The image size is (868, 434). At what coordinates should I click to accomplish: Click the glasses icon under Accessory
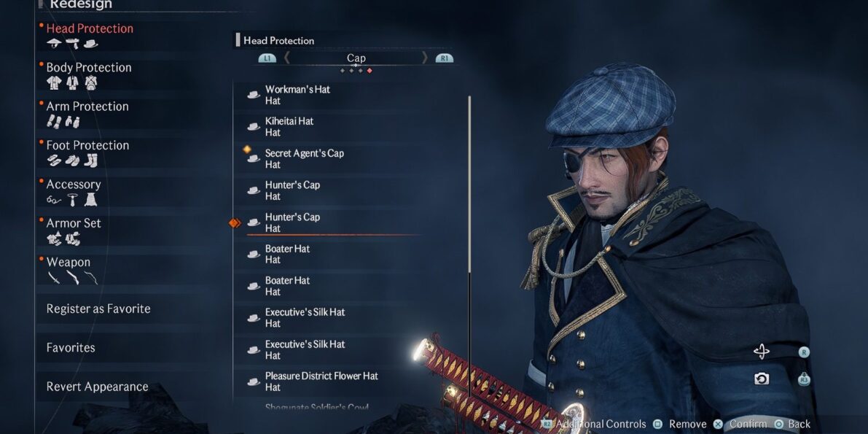coord(54,200)
